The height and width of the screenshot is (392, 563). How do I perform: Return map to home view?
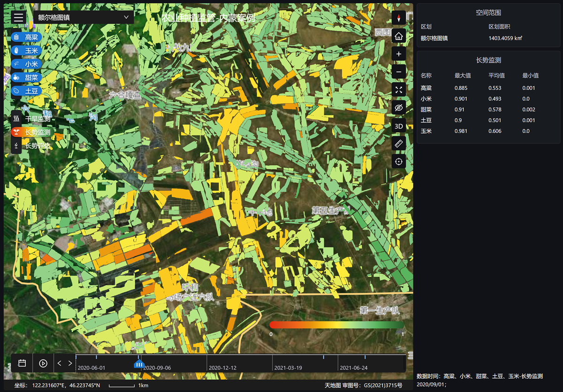(399, 36)
